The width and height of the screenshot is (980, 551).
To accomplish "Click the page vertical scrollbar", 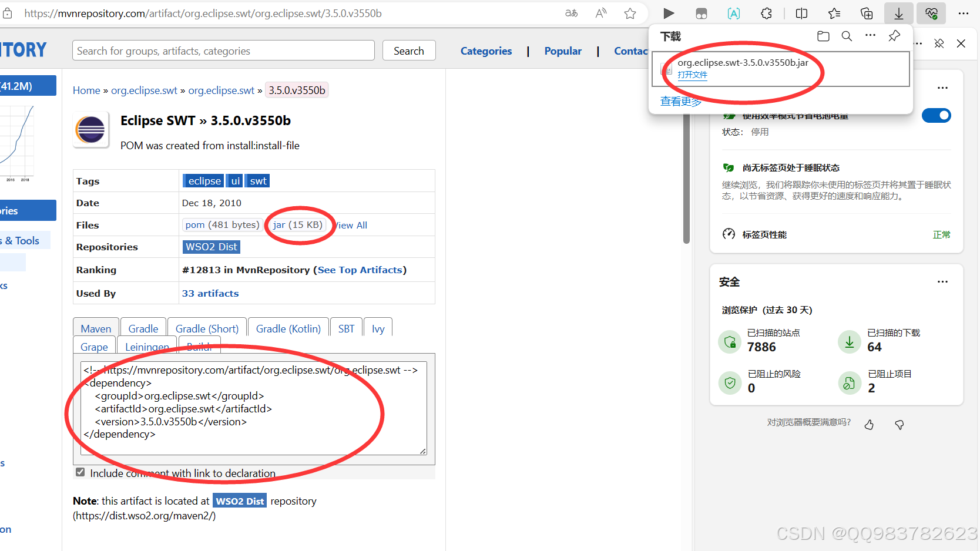I will tap(686, 179).
